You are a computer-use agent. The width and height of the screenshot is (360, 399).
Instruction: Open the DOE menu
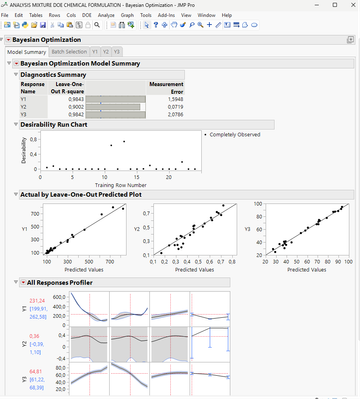(x=87, y=15)
